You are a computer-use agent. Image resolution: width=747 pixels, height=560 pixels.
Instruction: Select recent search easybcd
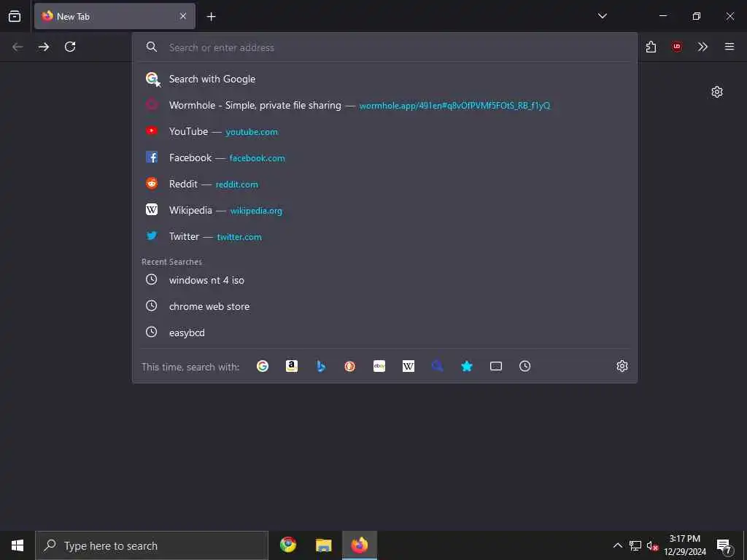[385, 332]
